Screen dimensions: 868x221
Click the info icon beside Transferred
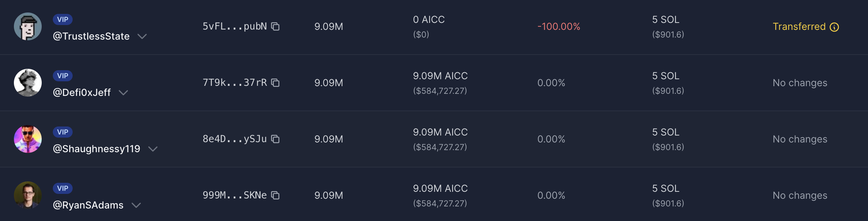point(834,27)
